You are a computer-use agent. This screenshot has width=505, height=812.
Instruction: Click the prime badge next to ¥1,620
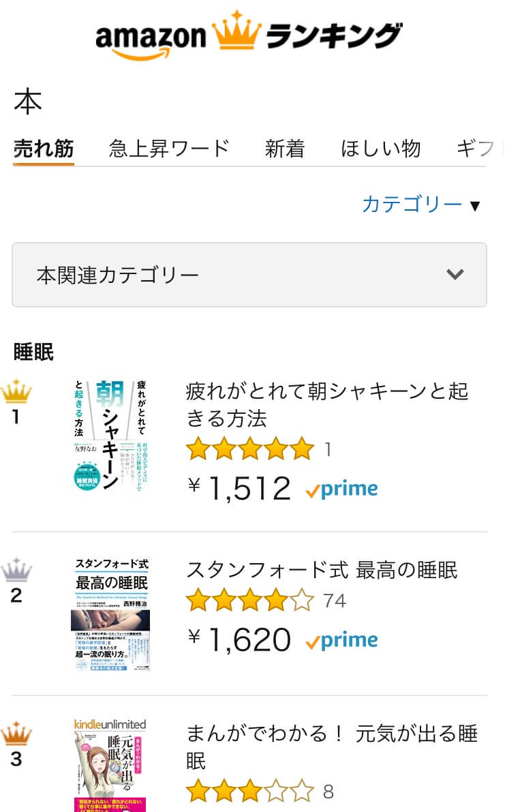point(341,640)
